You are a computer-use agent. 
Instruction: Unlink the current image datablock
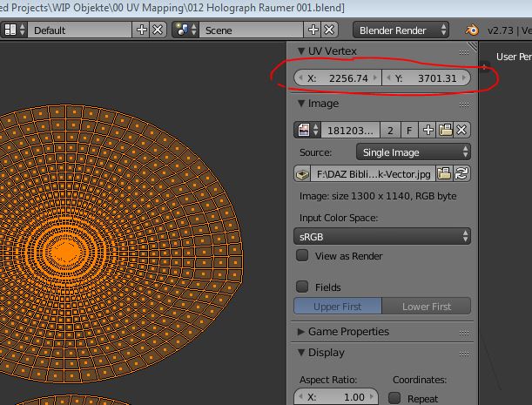point(461,130)
